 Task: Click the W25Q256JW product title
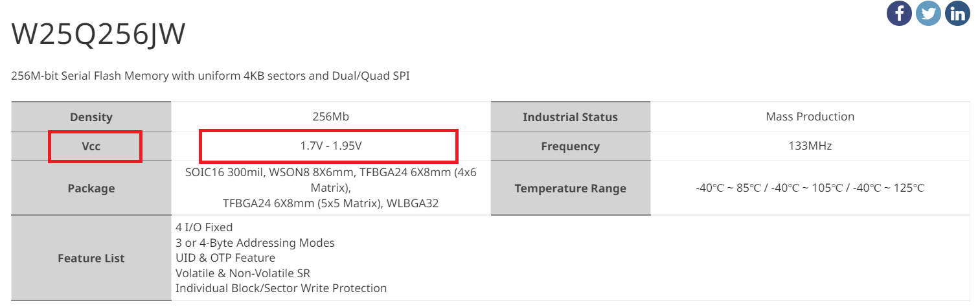pos(98,35)
